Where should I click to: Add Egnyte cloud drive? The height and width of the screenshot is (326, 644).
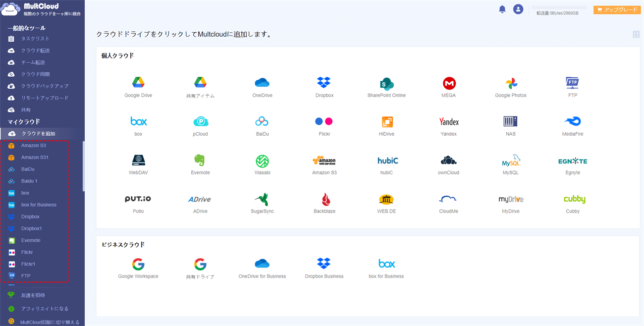click(573, 161)
